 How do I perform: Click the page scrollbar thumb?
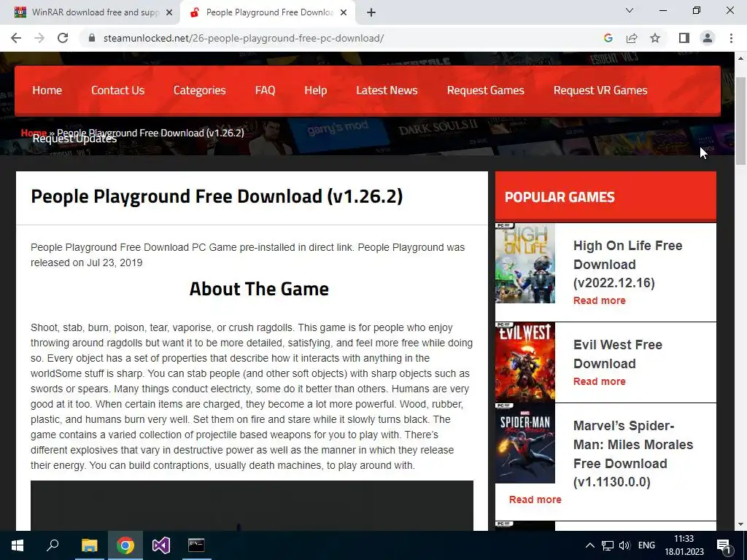(741, 122)
